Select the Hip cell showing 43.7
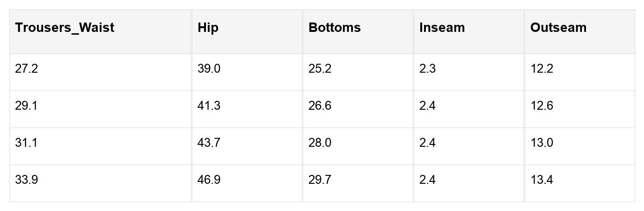 point(209,143)
